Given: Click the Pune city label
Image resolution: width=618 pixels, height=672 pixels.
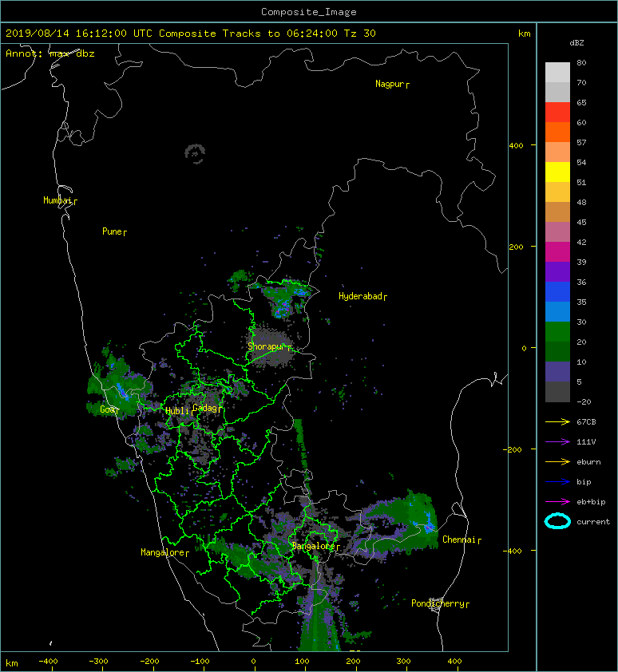Looking at the screenshot, I should [x=112, y=231].
